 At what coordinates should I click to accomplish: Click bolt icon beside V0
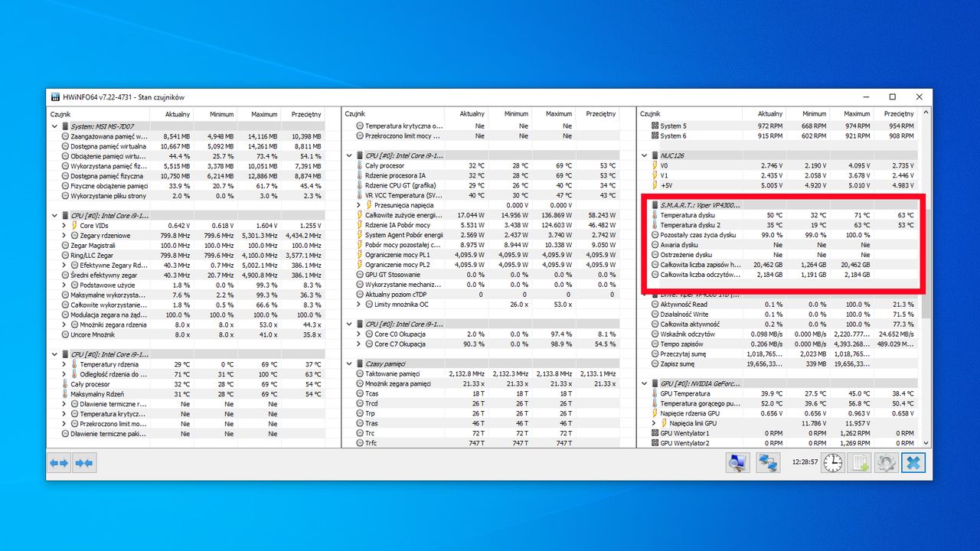point(655,165)
